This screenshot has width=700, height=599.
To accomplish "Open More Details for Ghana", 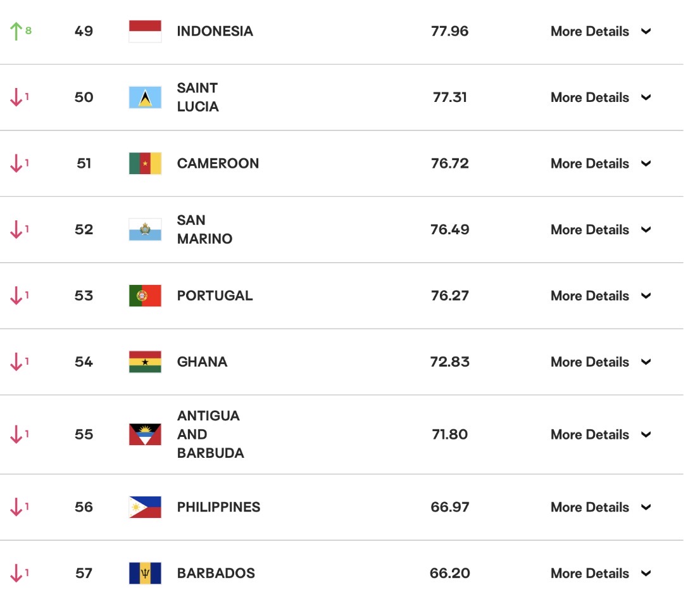I will (590, 362).
